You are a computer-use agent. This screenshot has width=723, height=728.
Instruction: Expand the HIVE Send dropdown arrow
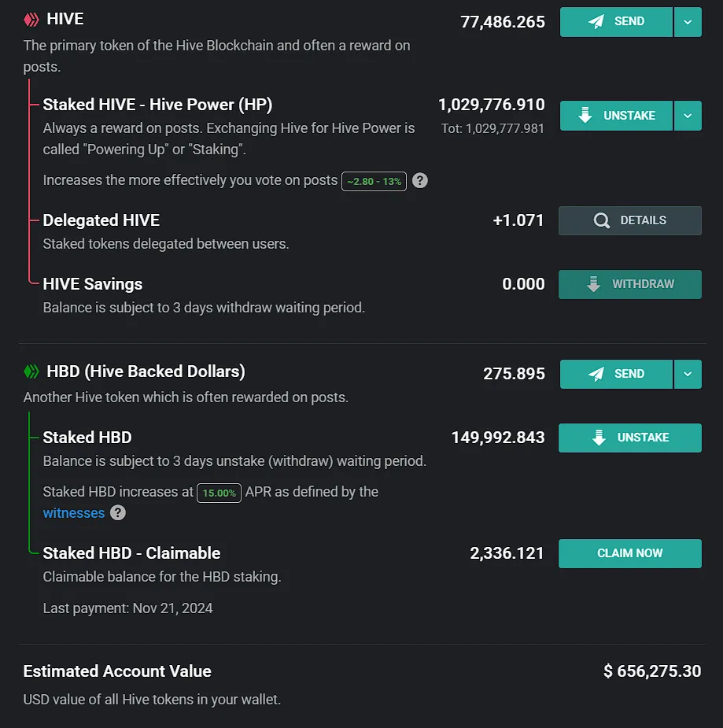[x=688, y=22]
